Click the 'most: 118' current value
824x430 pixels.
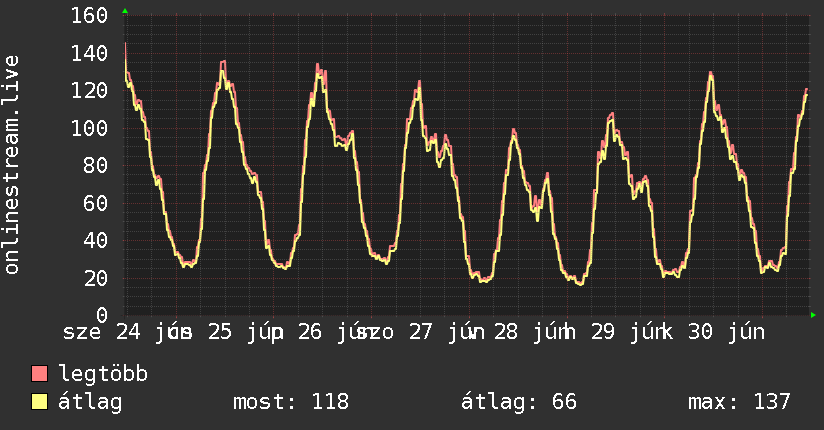pos(291,402)
